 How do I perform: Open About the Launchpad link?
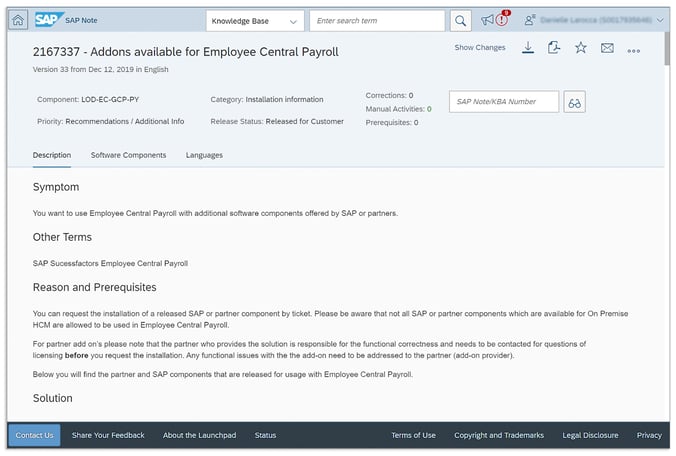click(199, 435)
